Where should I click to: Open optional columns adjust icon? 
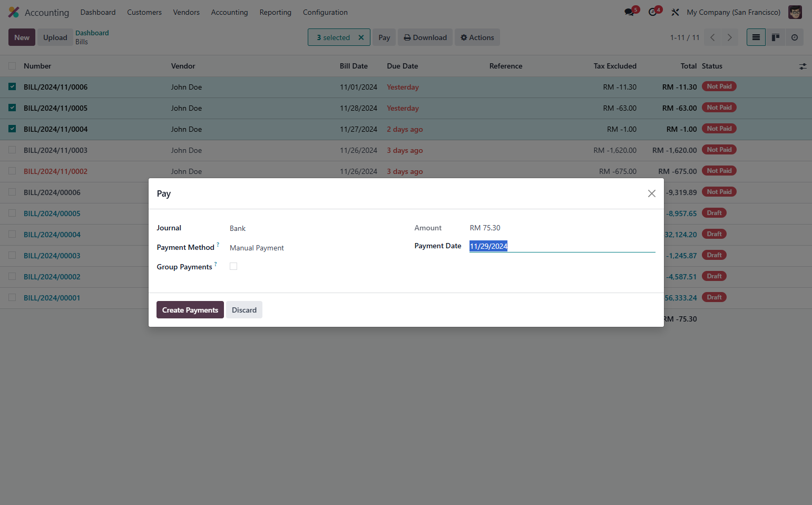803,66
